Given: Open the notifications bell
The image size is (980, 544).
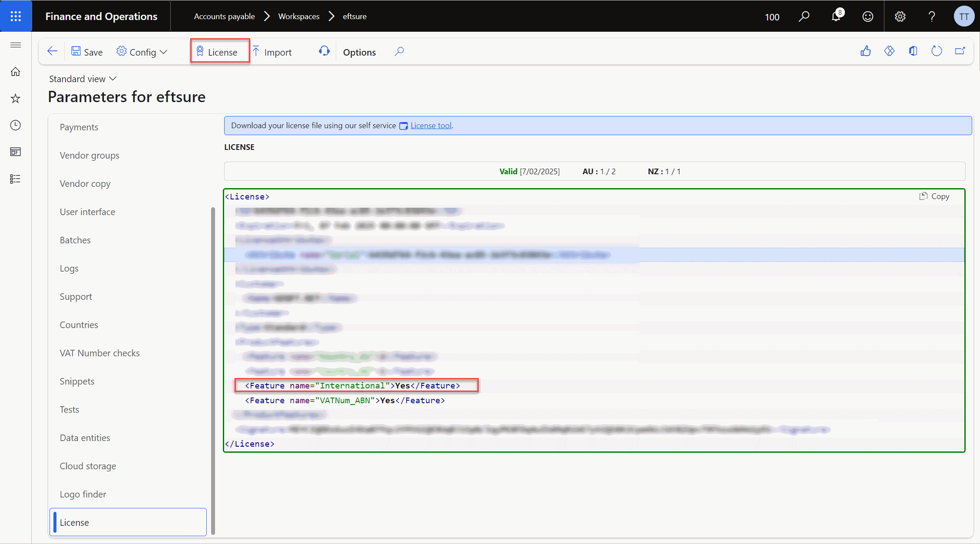Looking at the screenshot, I should coord(836,17).
